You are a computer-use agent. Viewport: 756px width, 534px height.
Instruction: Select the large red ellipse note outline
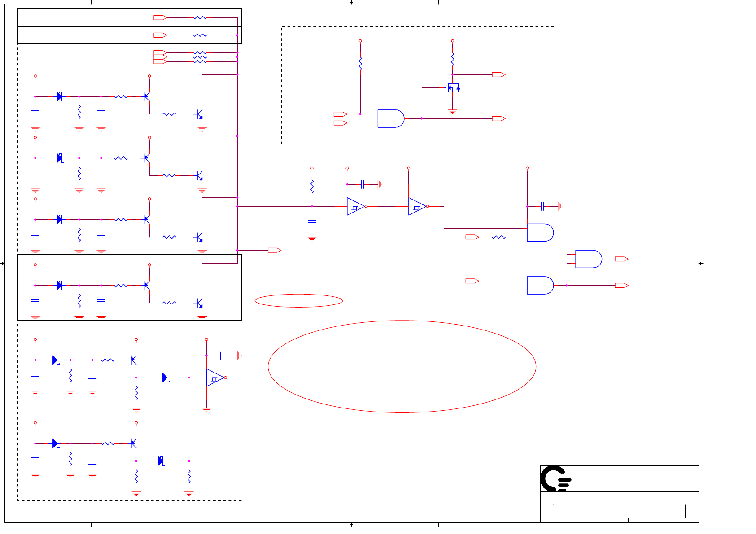tap(402, 366)
